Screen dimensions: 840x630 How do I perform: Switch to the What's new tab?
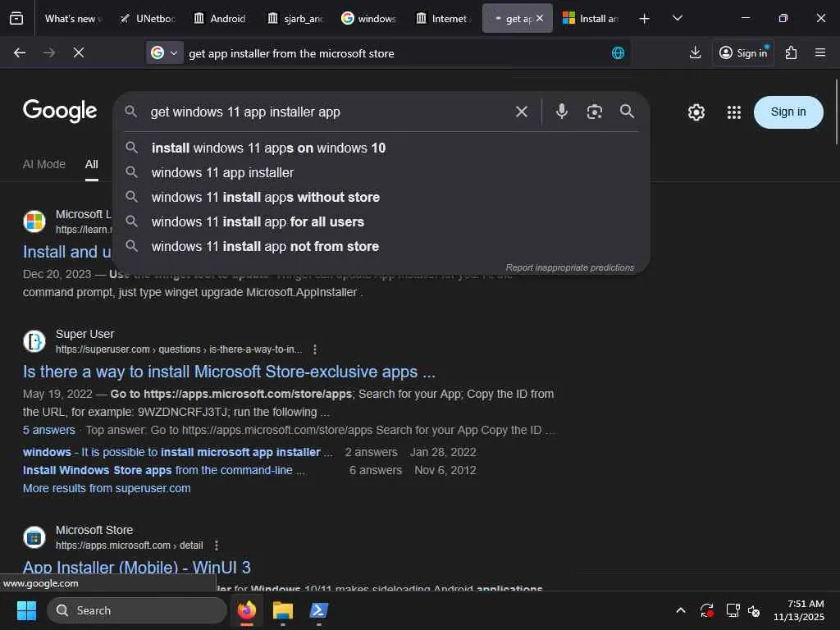point(72,19)
